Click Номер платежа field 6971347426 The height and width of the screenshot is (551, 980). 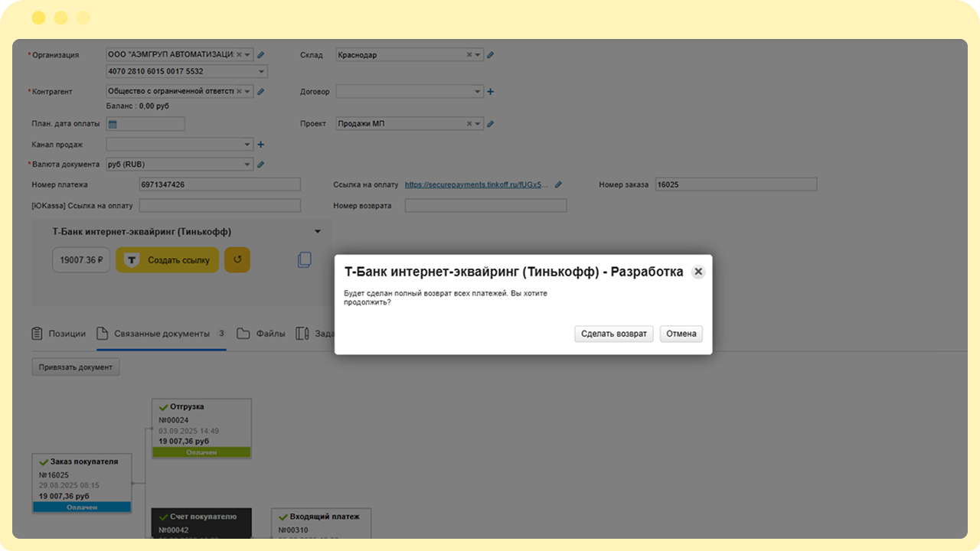220,184
